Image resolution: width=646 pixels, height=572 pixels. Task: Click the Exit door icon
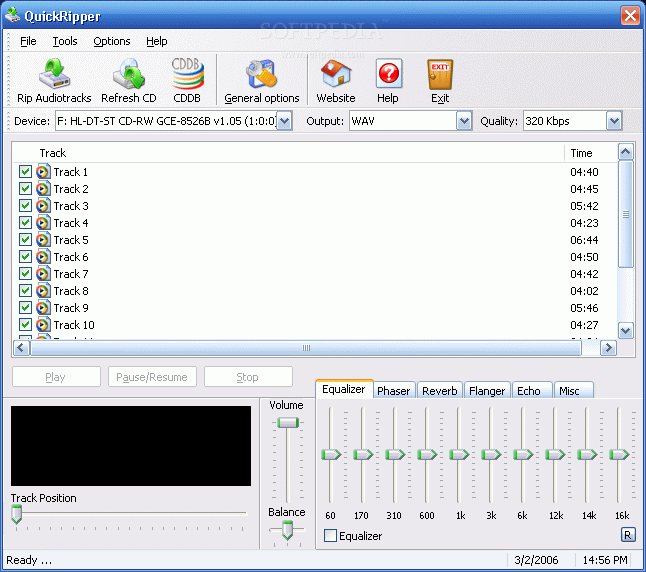pyautogui.click(x=440, y=74)
